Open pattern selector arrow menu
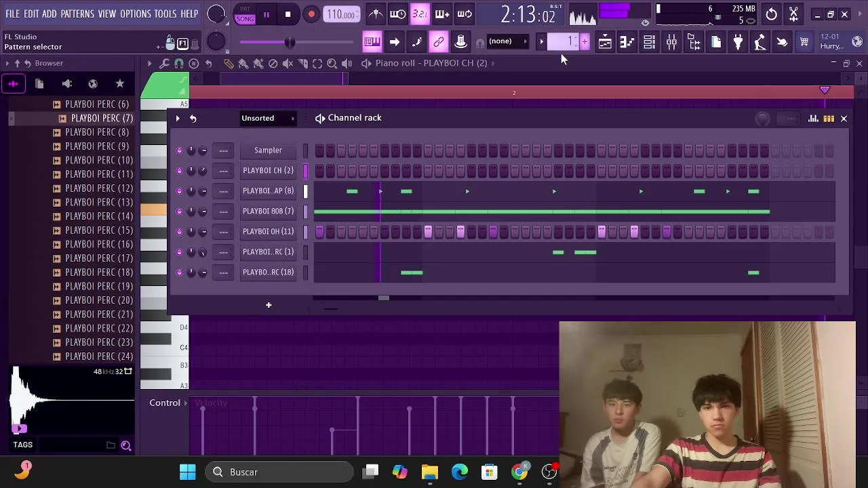 542,42
